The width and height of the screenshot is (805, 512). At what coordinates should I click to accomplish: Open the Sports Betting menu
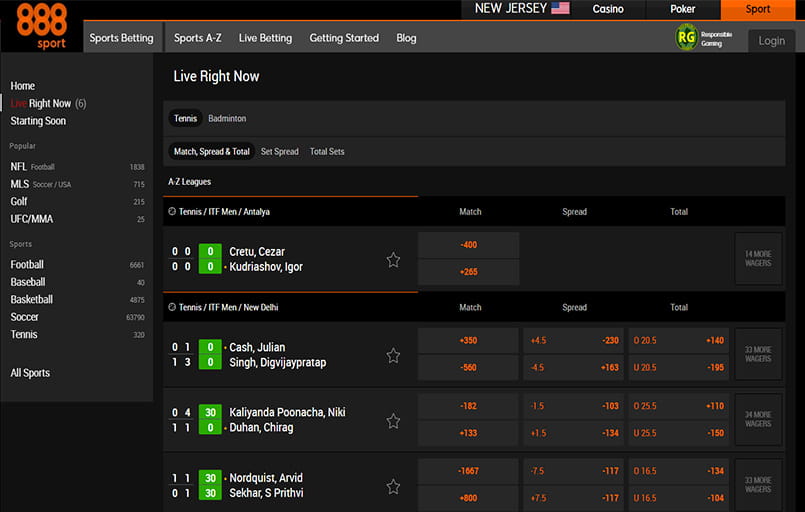pyautogui.click(x=122, y=37)
